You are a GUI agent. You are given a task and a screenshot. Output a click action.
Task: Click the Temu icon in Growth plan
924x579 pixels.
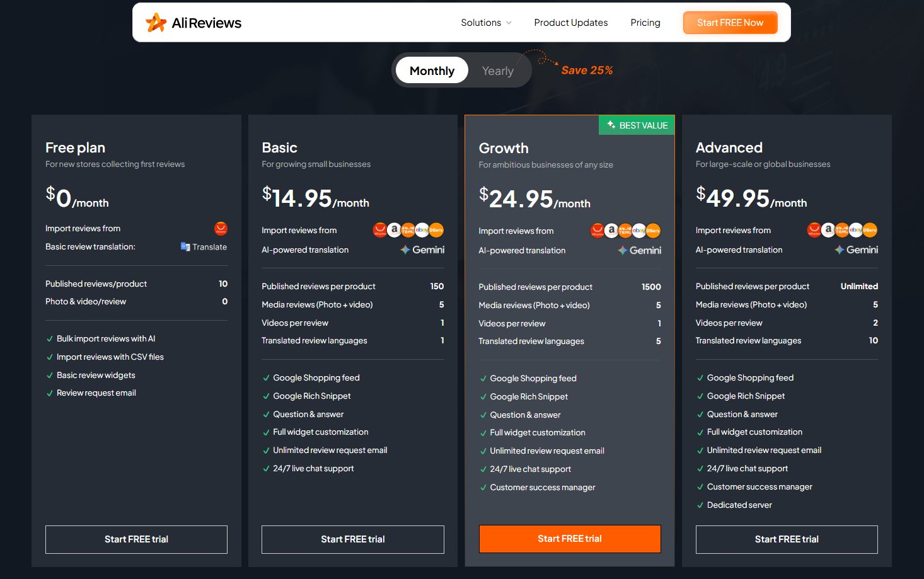625,231
